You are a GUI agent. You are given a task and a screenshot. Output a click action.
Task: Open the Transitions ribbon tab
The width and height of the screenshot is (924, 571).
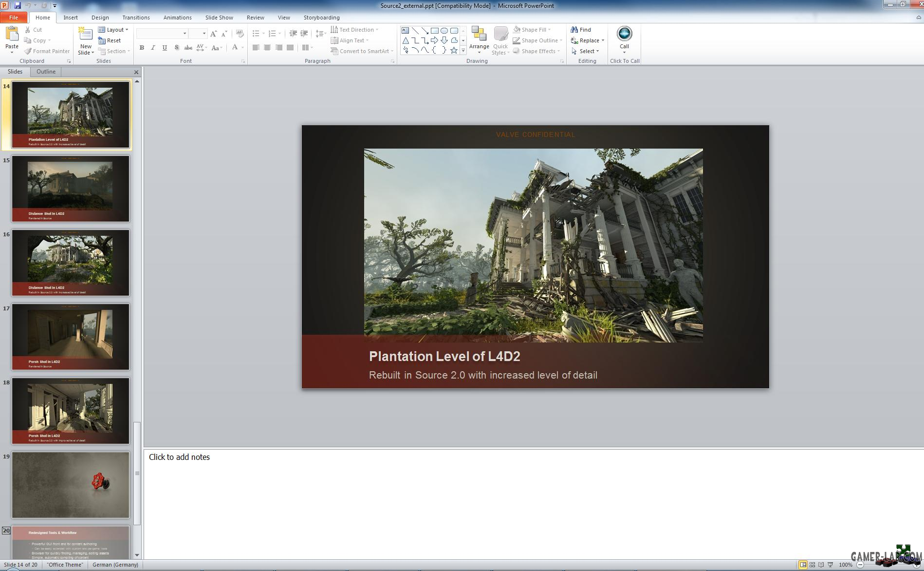tap(136, 18)
